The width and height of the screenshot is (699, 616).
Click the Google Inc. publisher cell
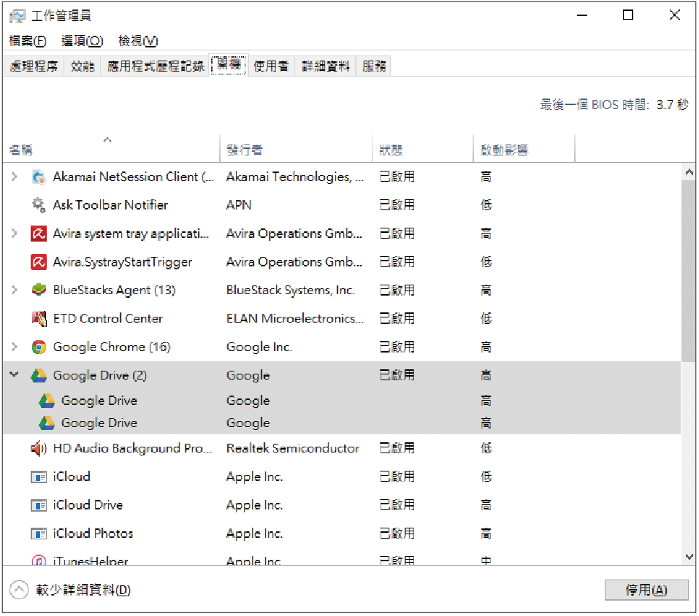click(259, 347)
